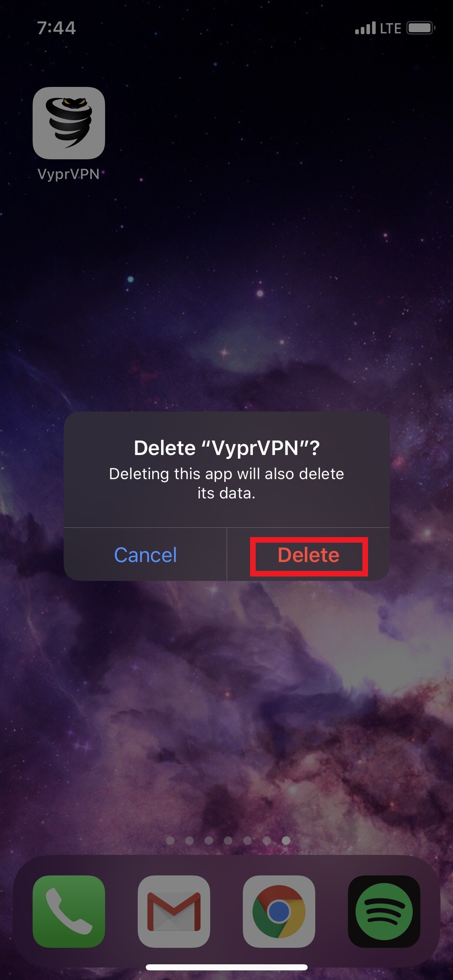The width and height of the screenshot is (453, 980).
Task: Tap the cellular signal bars icon
Action: click(365, 28)
